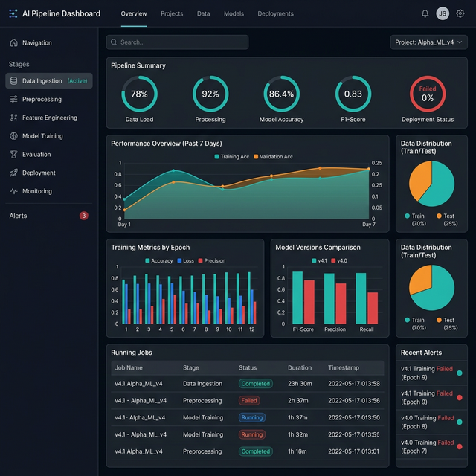Open the JS user avatar menu

click(x=443, y=13)
